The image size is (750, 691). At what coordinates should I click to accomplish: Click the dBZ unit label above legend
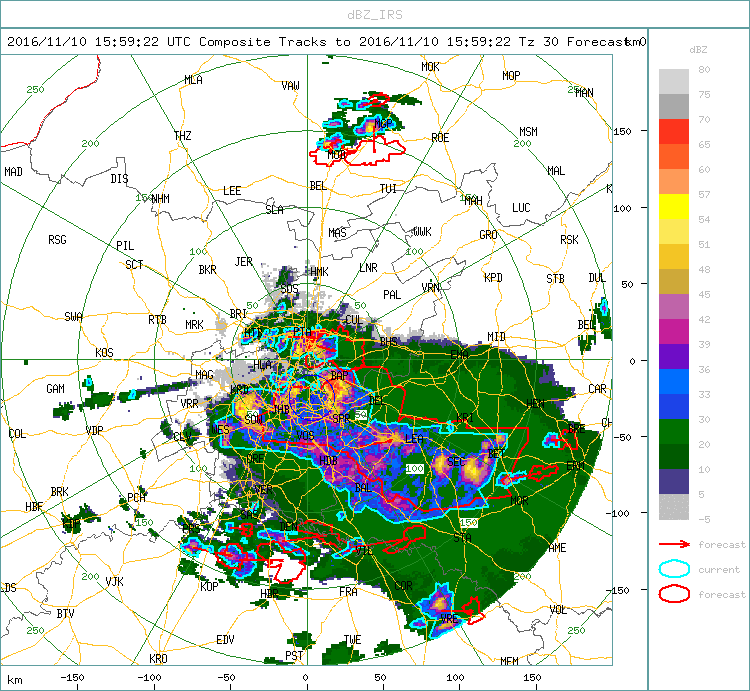point(698,50)
